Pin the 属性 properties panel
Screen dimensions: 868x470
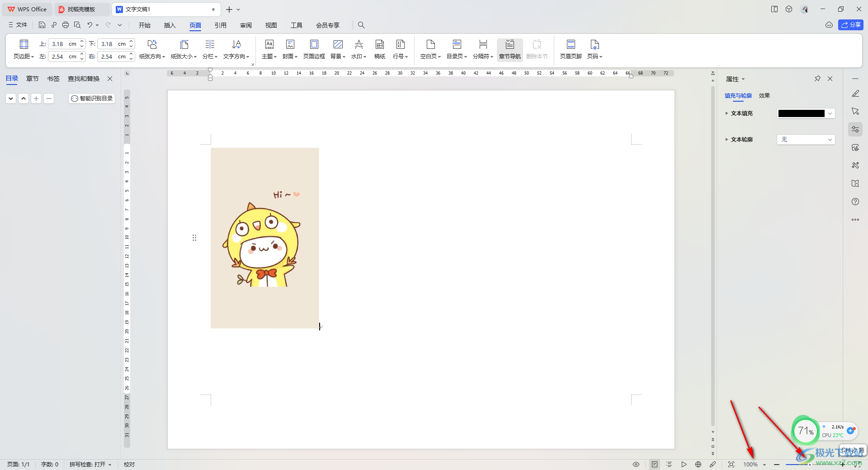tap(817, 79)
